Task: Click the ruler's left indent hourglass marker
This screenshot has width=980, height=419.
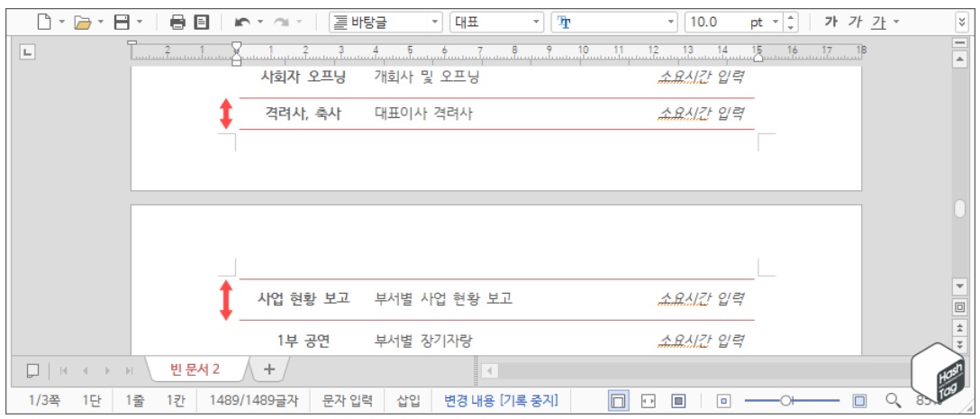Action: click(236, 52)
